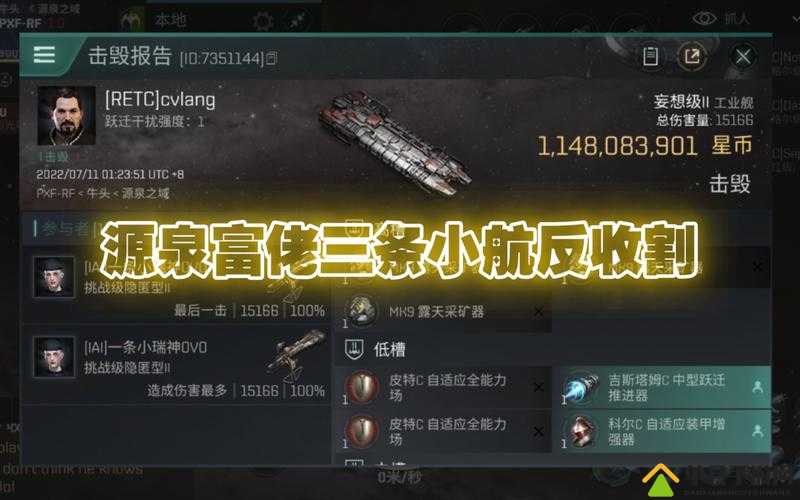Share the kill report via export icon
Screen dimensions: 800x500
(692, 56)
